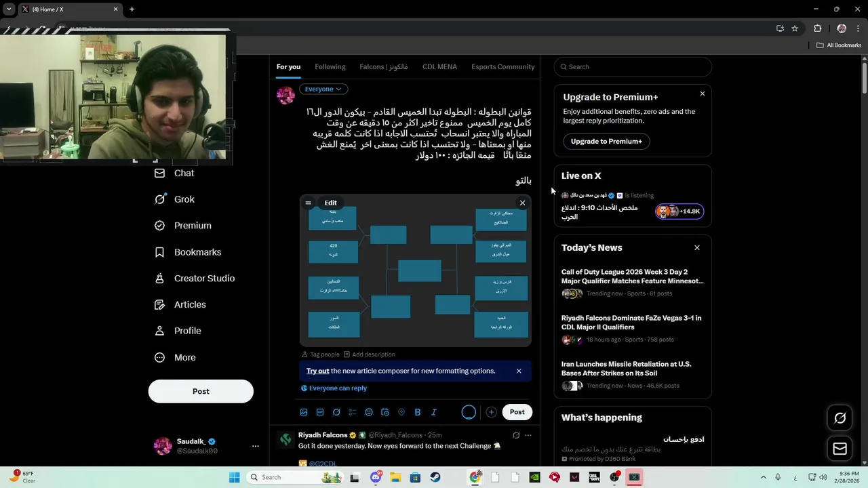This screenshot has width=868, height=488.
Task: Tag a location on the post
Action: click(x=401, y=412)
